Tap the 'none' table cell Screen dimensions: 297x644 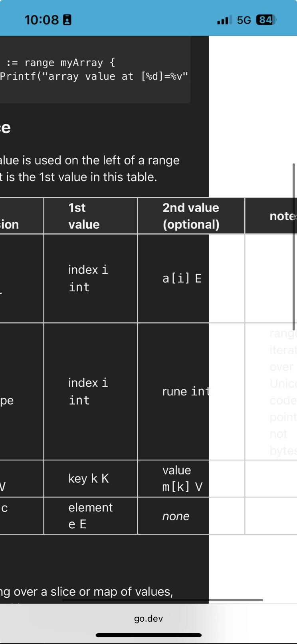point(191,516)
